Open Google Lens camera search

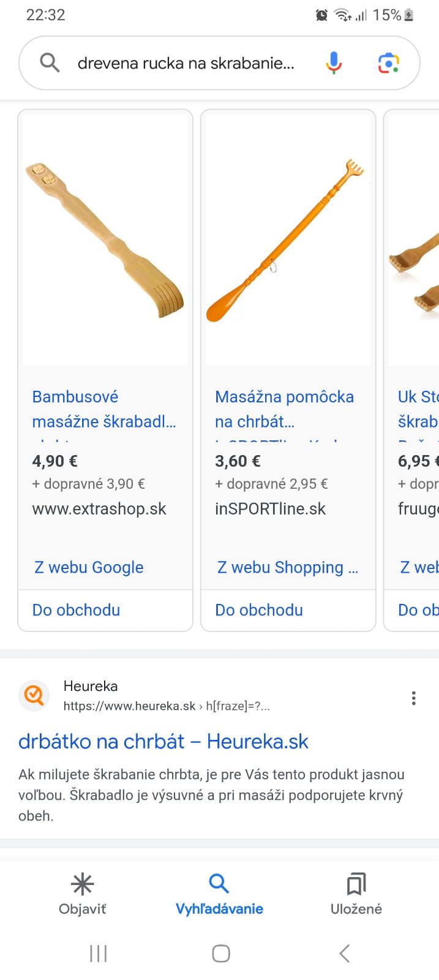(x=389, y=62)
